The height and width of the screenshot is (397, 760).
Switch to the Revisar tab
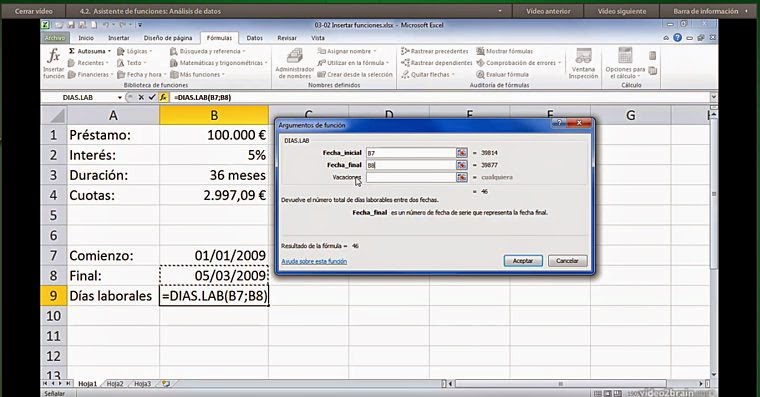287,38
